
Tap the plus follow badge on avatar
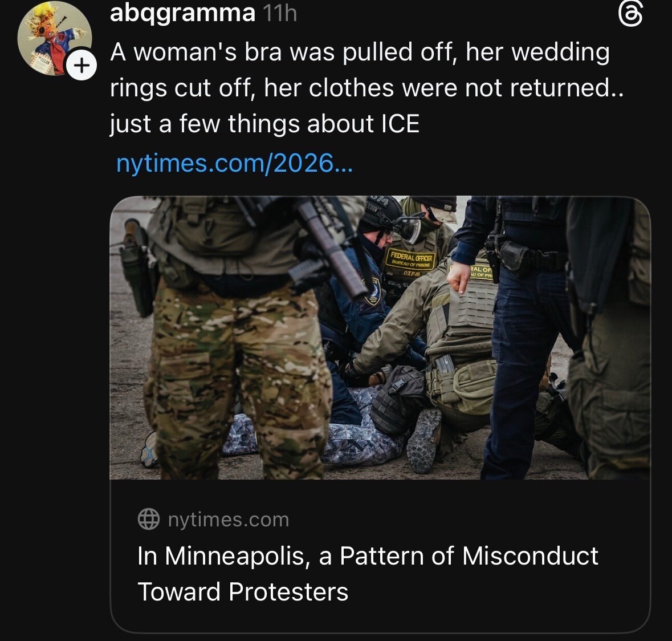(82, 66)
